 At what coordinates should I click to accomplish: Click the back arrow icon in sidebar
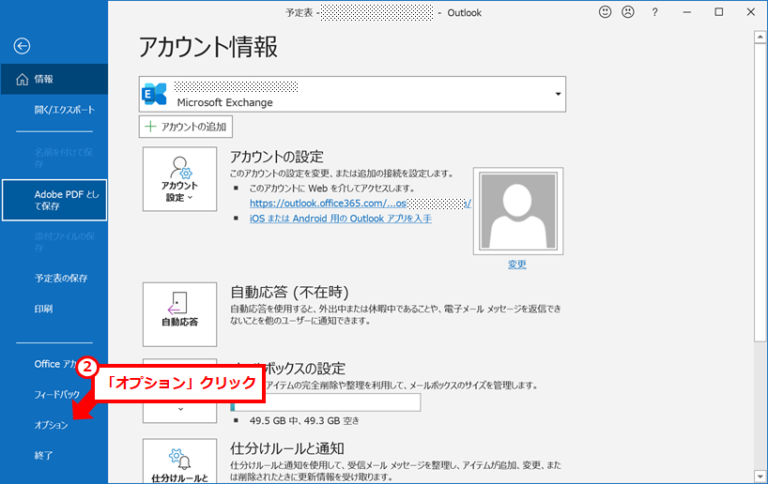click(x=22, y=46)
